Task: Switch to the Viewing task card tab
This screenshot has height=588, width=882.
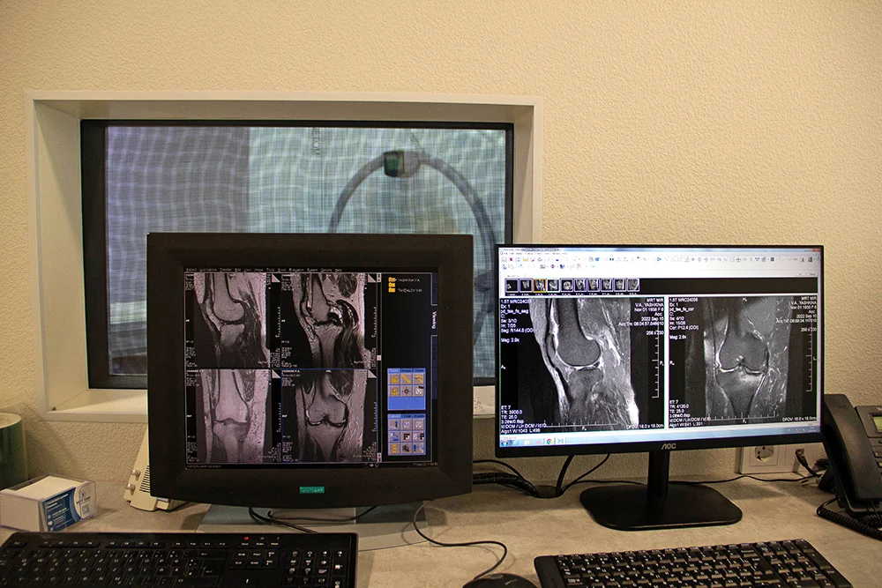Action: (x=433, y=319)
